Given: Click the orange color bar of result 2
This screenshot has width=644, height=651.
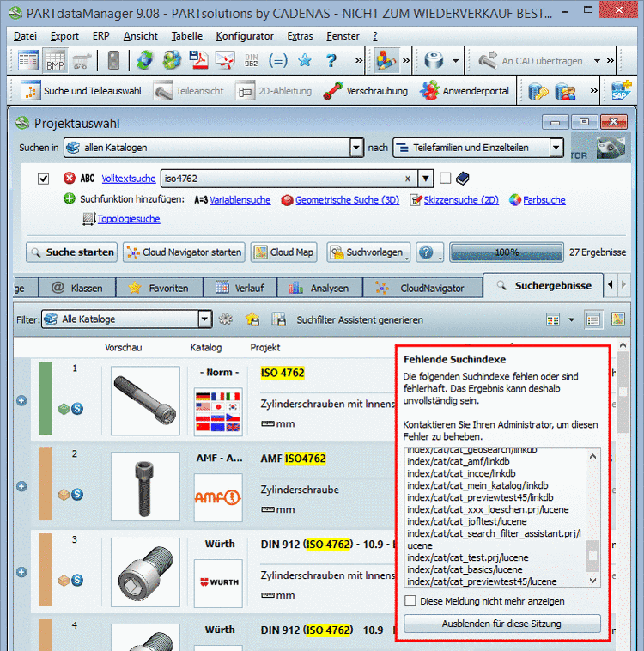Looking at the screenshot, I should pos(46,484).
